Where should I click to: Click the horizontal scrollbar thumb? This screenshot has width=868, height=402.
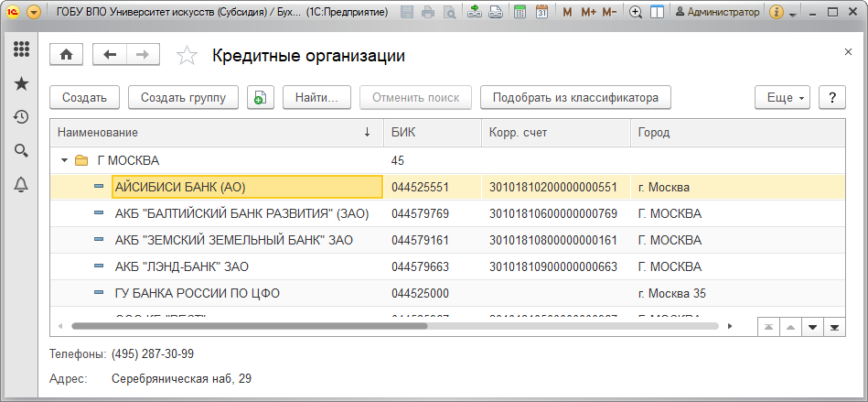coord(249,326)
